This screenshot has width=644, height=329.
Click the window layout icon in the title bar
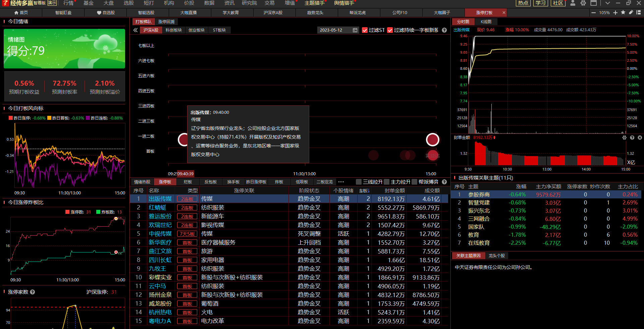click(x=594, y=3)
